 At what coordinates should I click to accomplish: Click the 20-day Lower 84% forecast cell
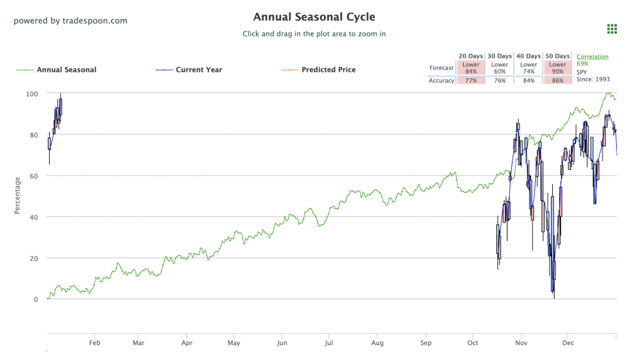[471, 68]
